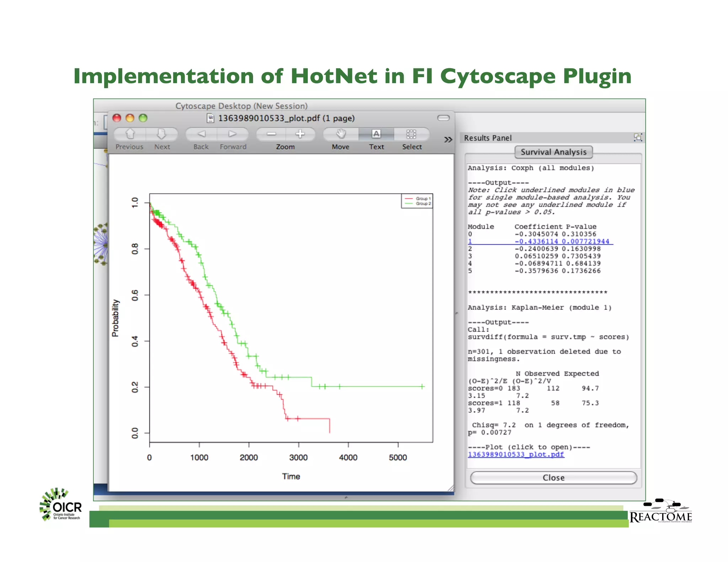Screen dimensions: 728x562
Task: Click the 'p= 0.00727' text
Action: pyautogui.click(x=489, y=432)
